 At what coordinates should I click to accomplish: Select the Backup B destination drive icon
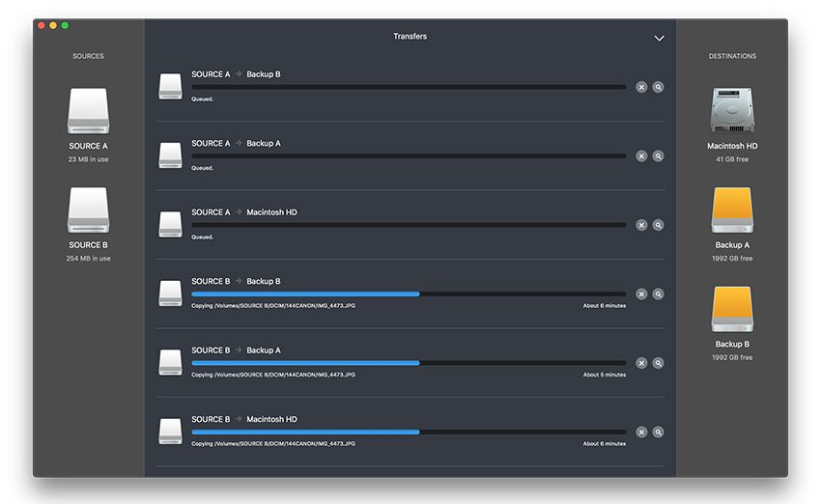732,309
